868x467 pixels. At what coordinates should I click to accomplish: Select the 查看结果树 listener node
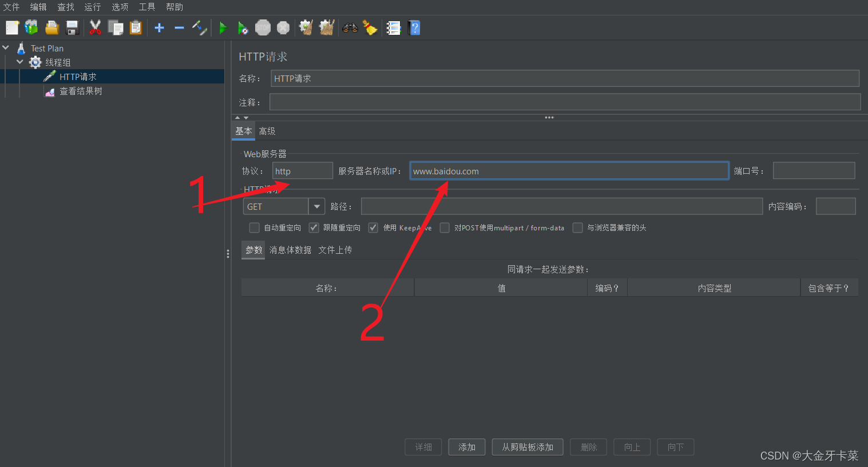(81, 91)
